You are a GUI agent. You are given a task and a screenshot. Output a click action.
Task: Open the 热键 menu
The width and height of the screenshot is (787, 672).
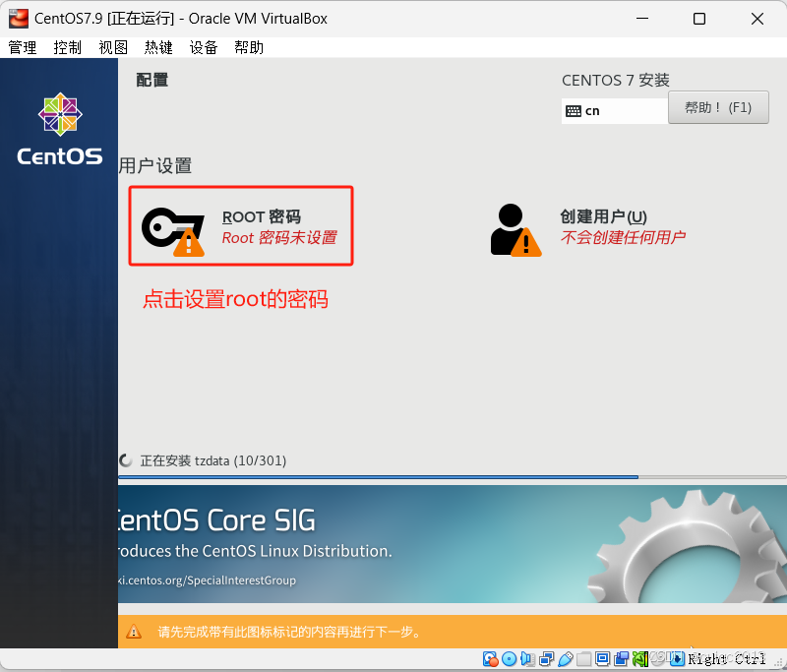click(x=158, y=47)
